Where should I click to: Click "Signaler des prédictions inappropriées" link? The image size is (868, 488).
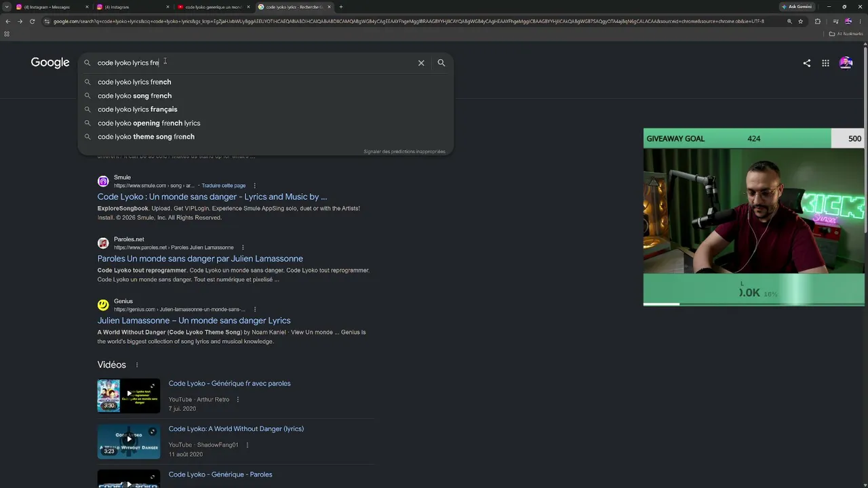[404, 152]
